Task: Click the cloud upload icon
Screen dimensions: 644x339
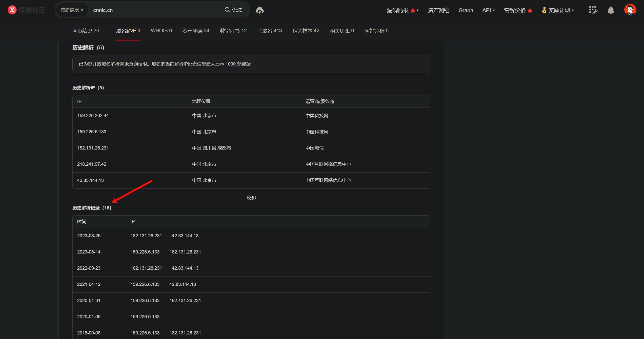Action: pos(259,10)
